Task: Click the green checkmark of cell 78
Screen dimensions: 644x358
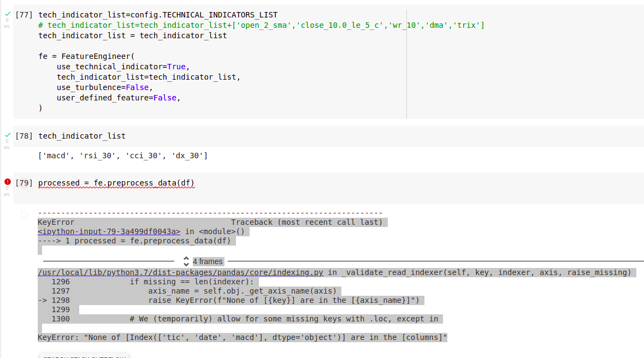Action: (8, 135)
